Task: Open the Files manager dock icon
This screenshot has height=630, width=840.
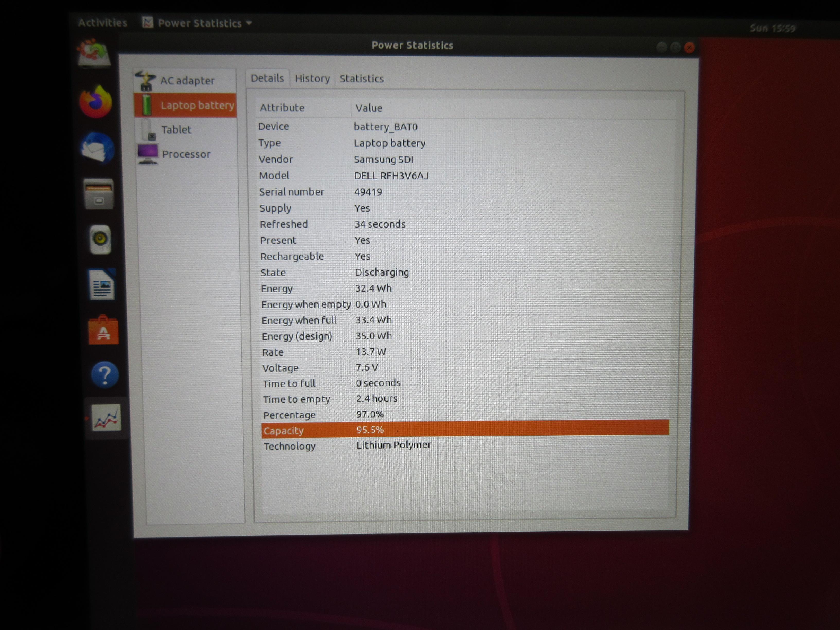Action: [99, 194]
